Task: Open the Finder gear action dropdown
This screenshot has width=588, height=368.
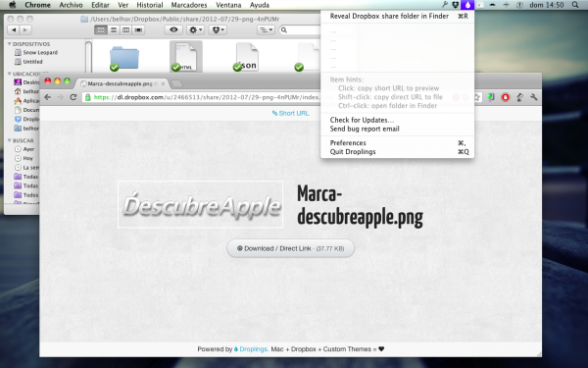Action: click(x=196, y=29)
